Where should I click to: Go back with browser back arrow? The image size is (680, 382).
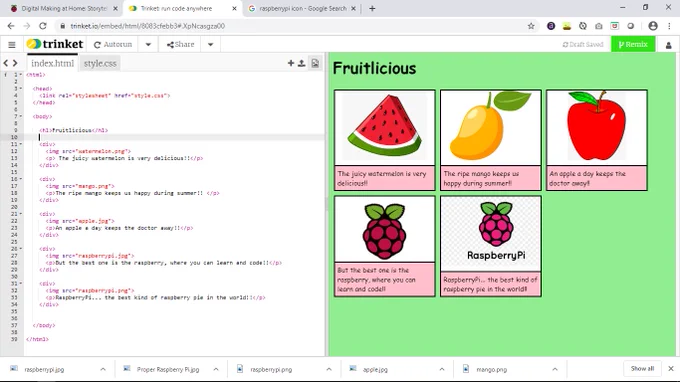[11, 26]
